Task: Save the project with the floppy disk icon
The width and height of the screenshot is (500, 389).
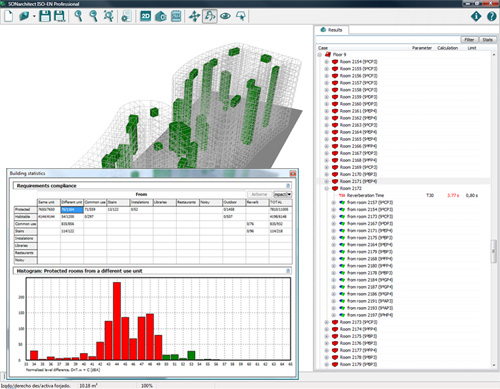Action: [45, 16]
